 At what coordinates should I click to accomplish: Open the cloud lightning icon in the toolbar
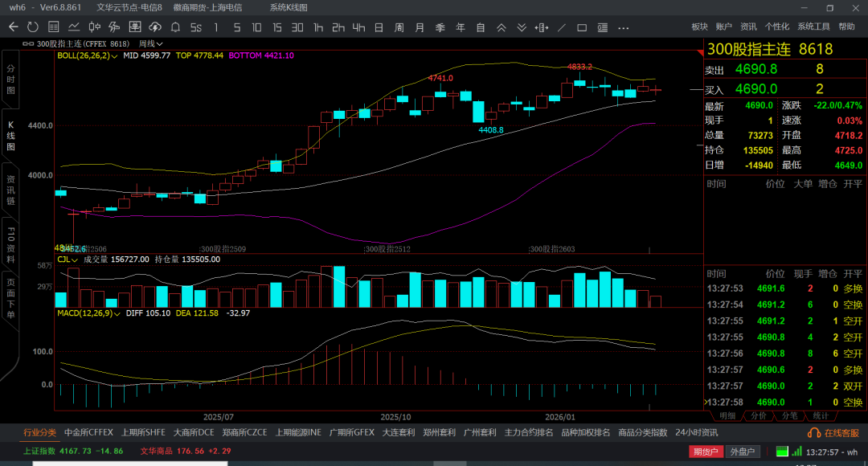[x=156, y=27]
